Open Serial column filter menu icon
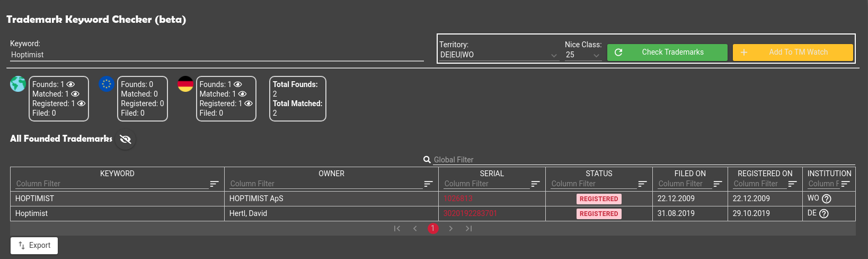 pyautogui.click(x=535, y=184)
